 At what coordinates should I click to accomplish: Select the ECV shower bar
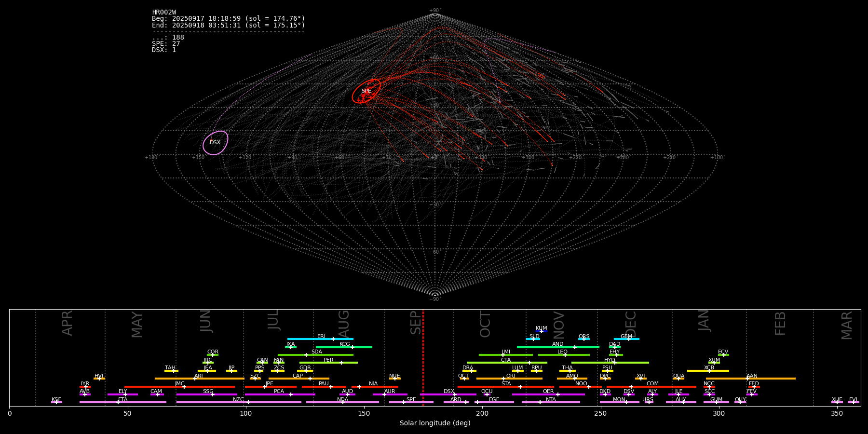[x=723, y=355]
